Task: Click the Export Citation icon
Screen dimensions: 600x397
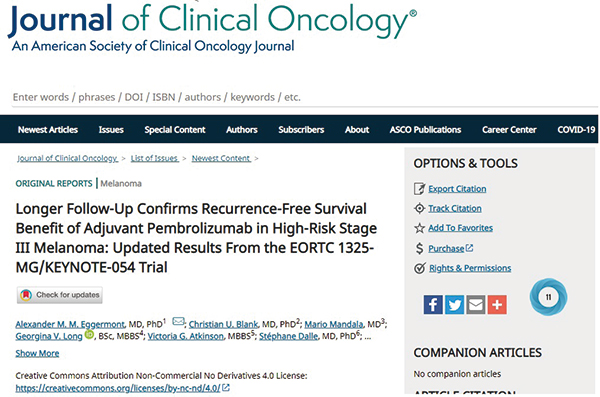Action: pos(419,189)
